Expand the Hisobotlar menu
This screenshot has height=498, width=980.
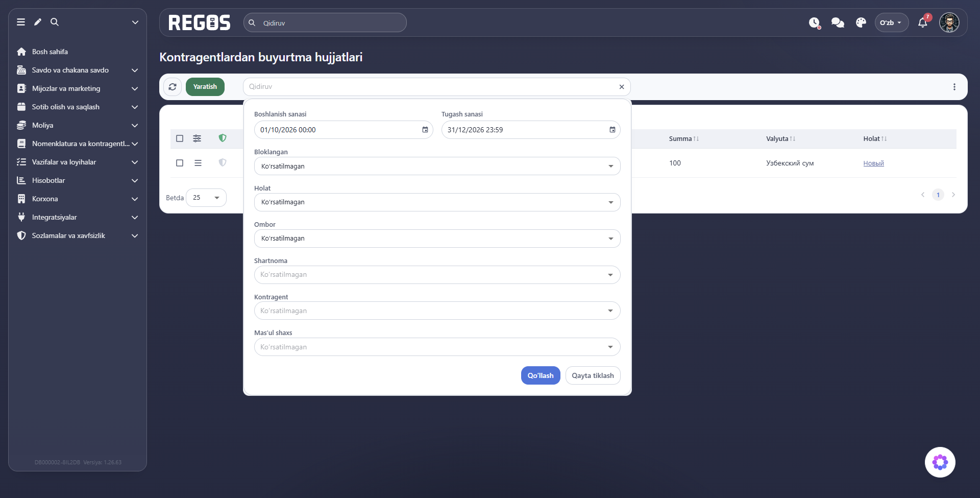[x=78, y=180]
